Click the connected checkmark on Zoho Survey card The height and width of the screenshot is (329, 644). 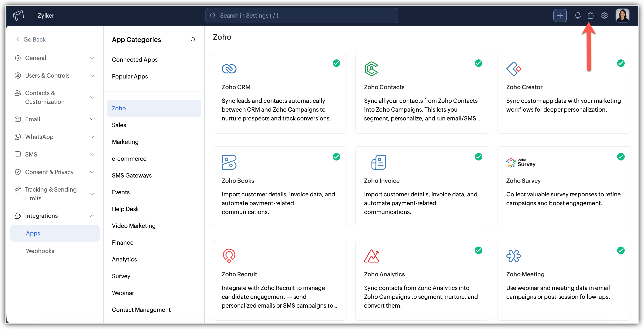pyautogui.click(x=621, y=157)
